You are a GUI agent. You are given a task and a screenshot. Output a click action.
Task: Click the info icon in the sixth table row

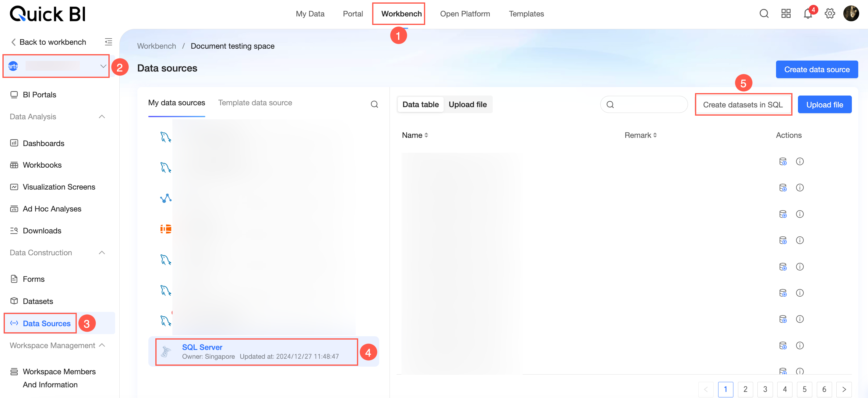tap(799, 293)
